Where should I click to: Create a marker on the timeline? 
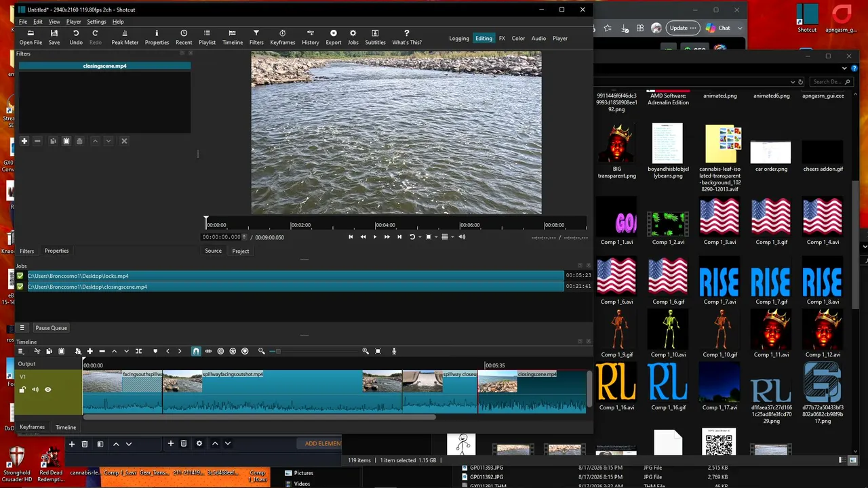tap(155, 351)
